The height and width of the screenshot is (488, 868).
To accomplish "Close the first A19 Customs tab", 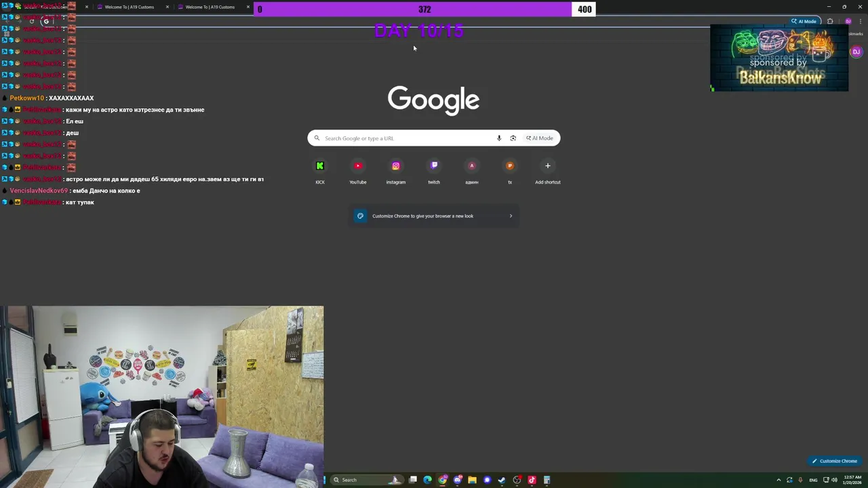I will tap(167, 7).
